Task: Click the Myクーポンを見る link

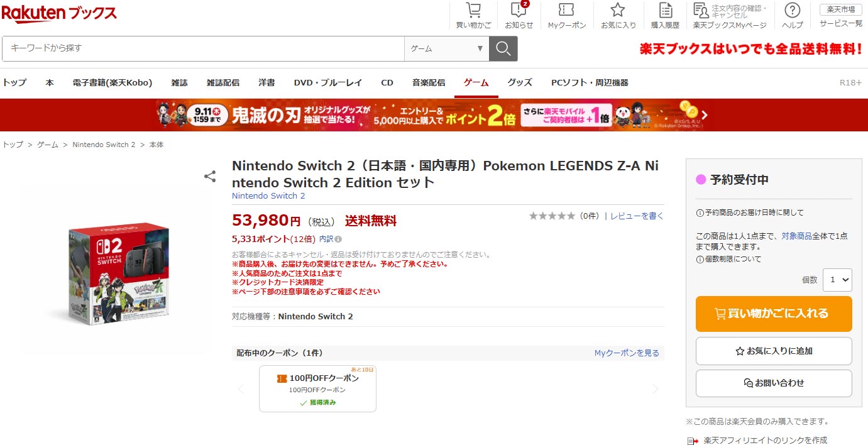Action: click(x=627, y=353)
